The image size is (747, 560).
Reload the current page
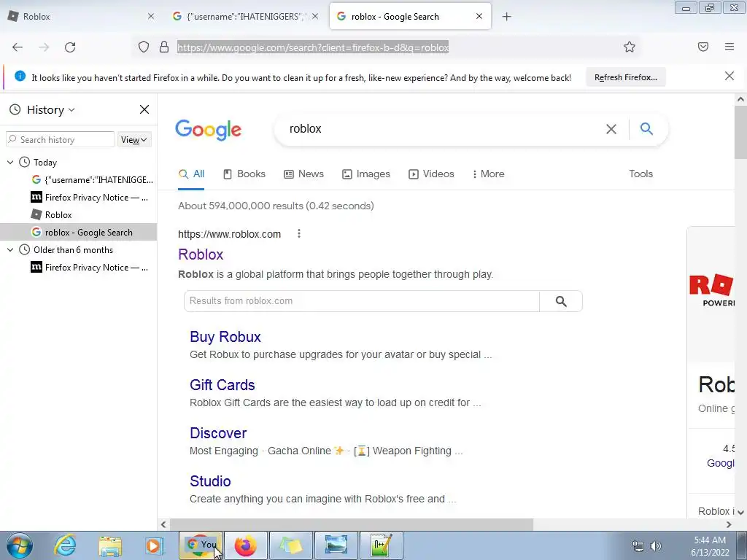click(x=70, y=47)
